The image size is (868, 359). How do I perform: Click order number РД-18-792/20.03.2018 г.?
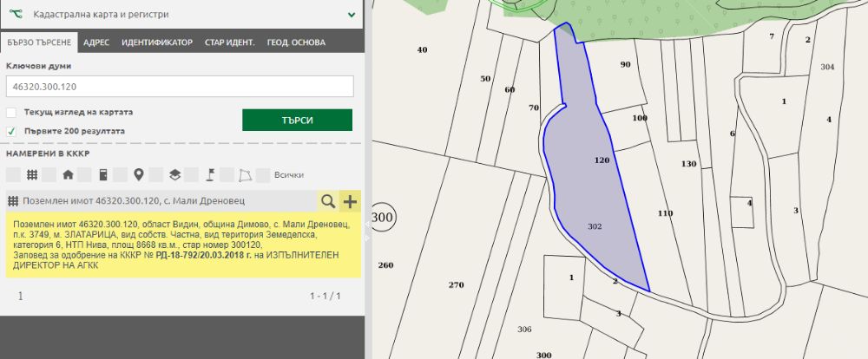203,255
